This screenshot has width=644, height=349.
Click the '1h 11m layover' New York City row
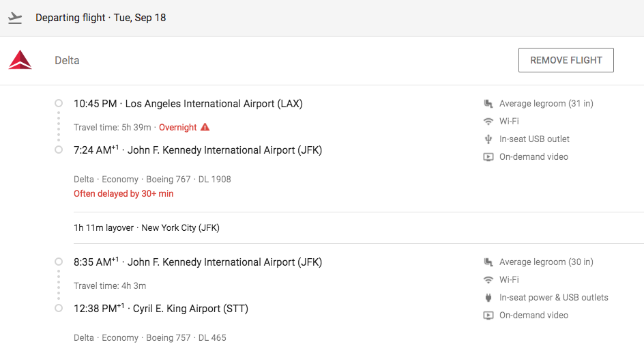point(147,228)
